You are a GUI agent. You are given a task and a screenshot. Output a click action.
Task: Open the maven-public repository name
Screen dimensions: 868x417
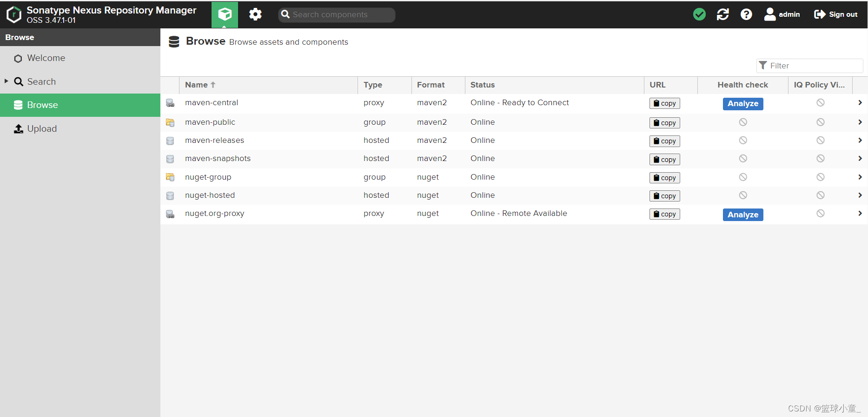pos(210,122)
